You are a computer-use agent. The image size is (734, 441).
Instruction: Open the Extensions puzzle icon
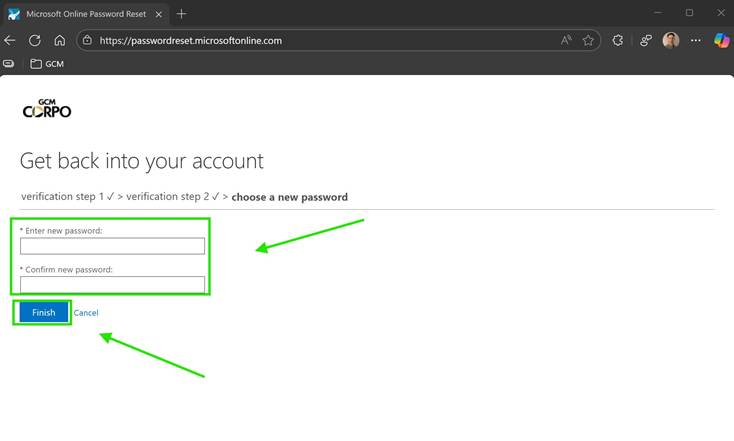[x=618, y=41]
